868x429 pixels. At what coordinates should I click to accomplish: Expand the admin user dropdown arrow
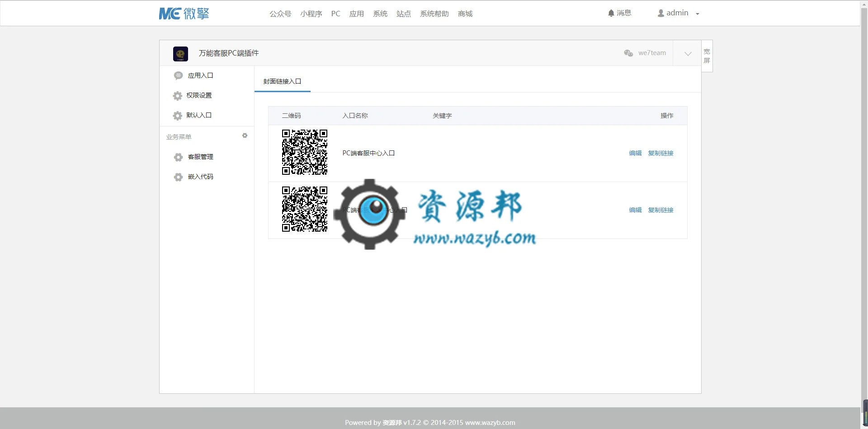click(698, 14)
